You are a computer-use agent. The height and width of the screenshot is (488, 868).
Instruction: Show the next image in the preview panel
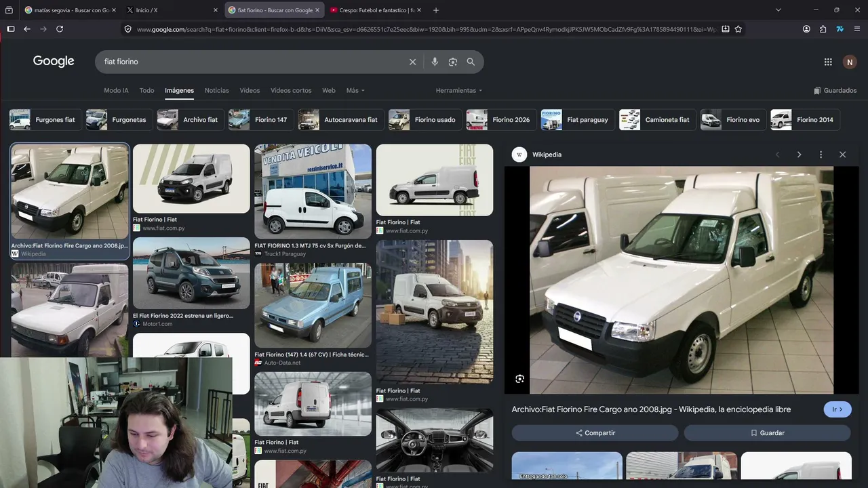[x=800, y=155]
